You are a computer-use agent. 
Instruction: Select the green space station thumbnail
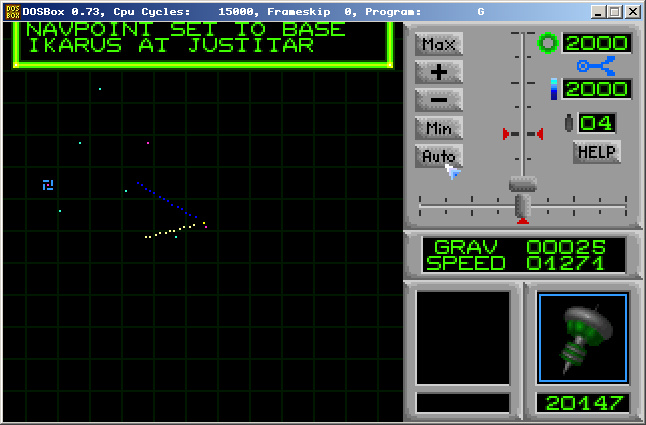coord(583,338)
